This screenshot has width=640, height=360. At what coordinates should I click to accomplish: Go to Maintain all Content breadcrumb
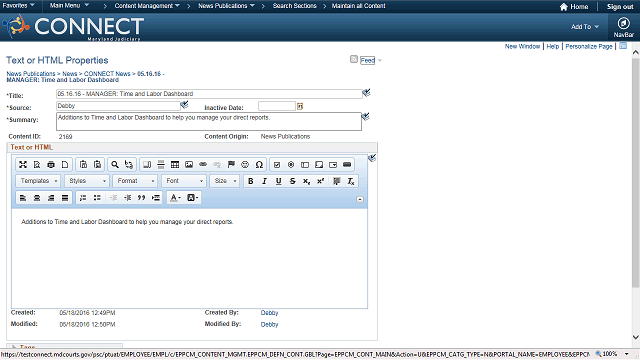(x=358, y=6)
